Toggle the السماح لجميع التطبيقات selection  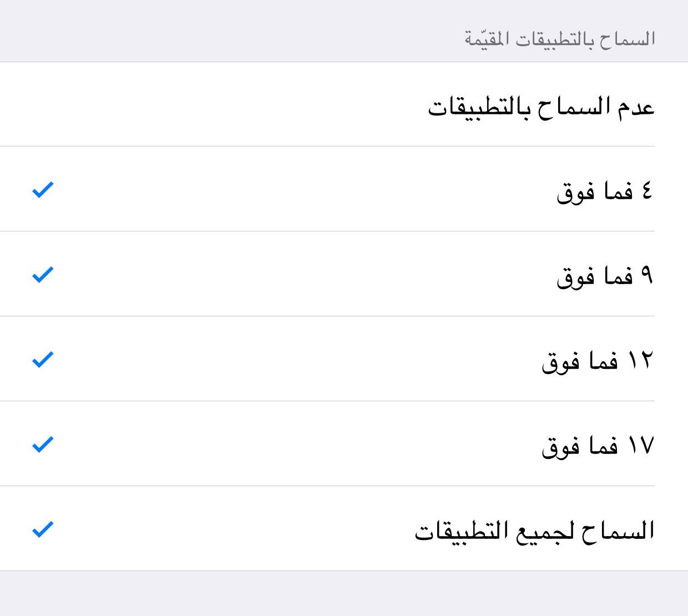tap(344, 528)
